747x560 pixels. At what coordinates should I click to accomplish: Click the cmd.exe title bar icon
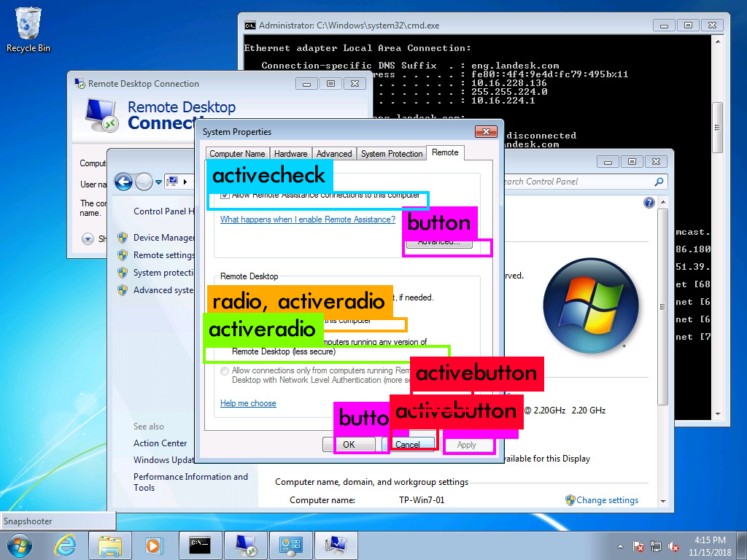click(x=249, y=26)
